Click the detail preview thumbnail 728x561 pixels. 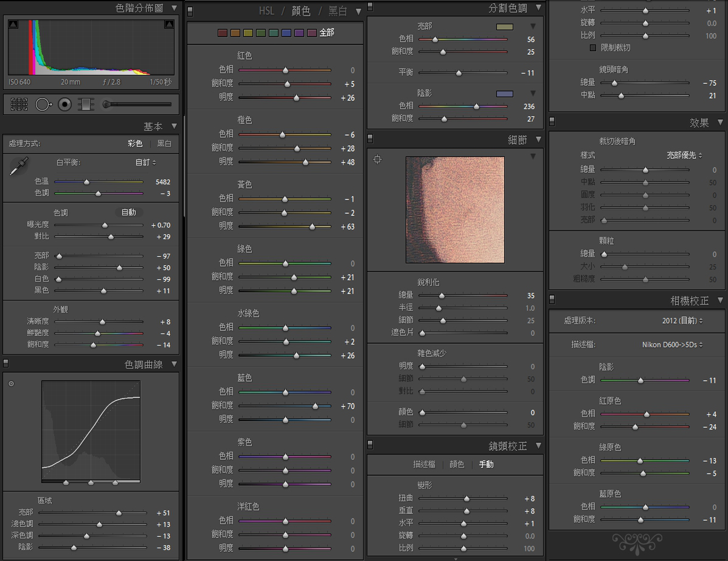(455, 210)
